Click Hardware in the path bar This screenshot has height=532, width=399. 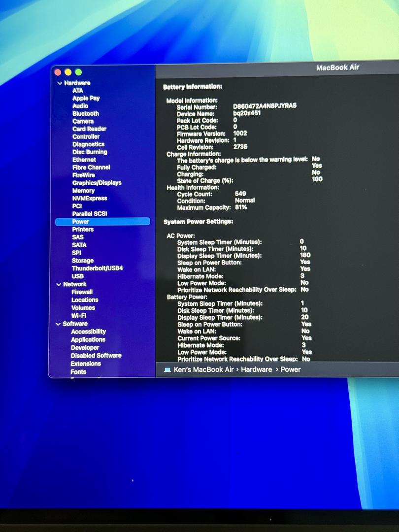(x=256, y=369)
